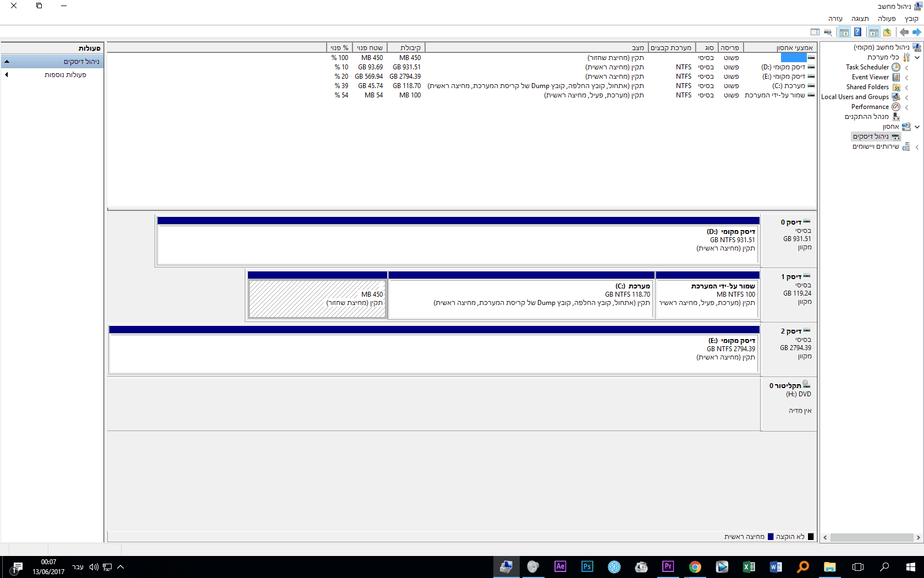Open Word from the taskbar

[x=776, y=566]
